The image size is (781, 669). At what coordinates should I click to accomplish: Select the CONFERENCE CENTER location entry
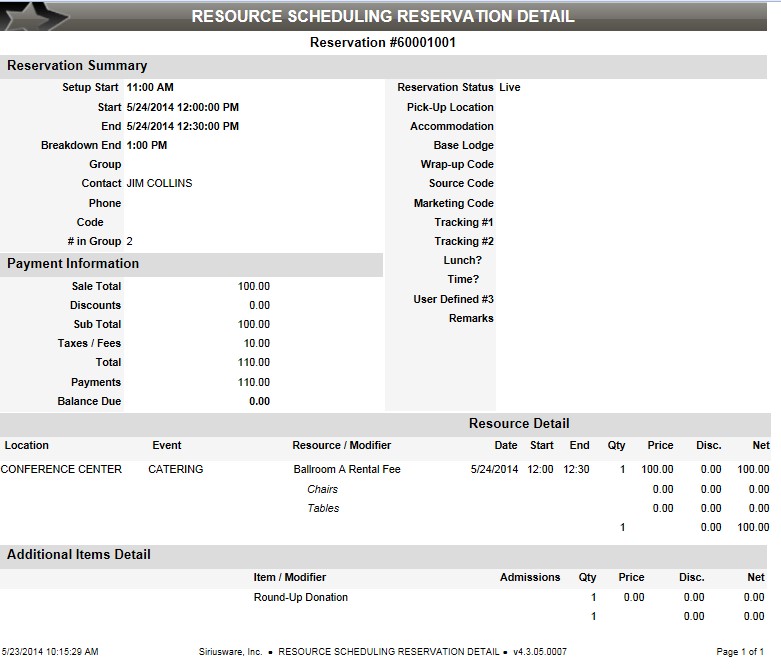pyautogui.click(x=61, y=469)
